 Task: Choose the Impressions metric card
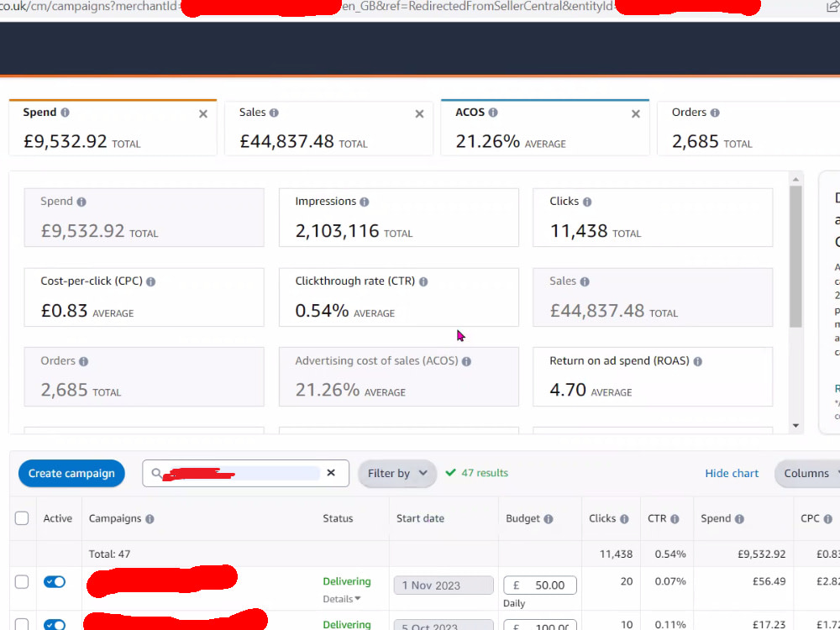click(x=398, y=218)
